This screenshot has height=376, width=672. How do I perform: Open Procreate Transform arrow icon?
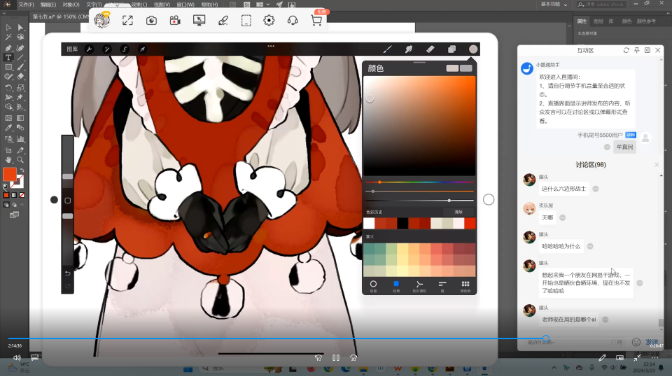point(142,49)
